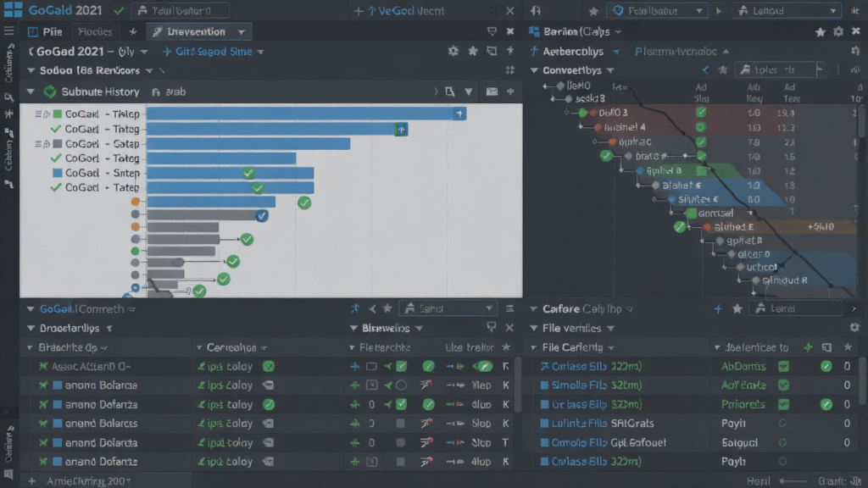Switch the green toggle in Asanc Acttenl row

(x=483, y=366)
